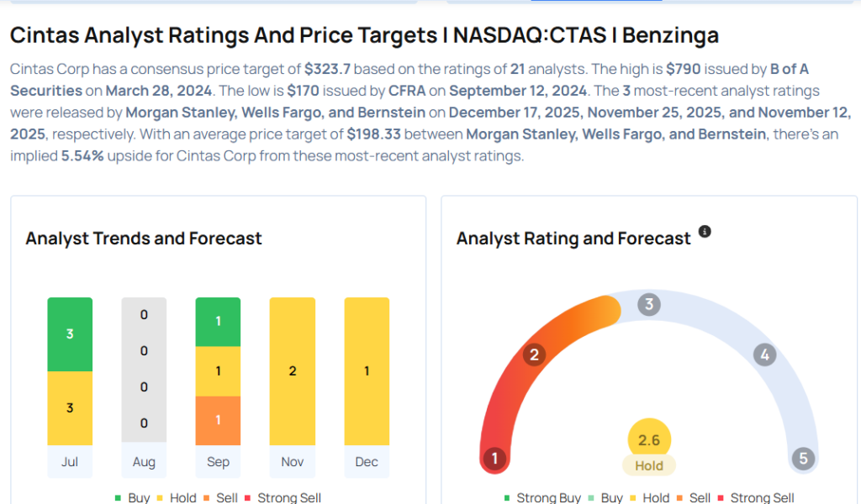Image resolution: width=861 pixels, height=504 pixels.
Task: Click the green Buy segment of the Jul bar
Action: coord(70,334)
